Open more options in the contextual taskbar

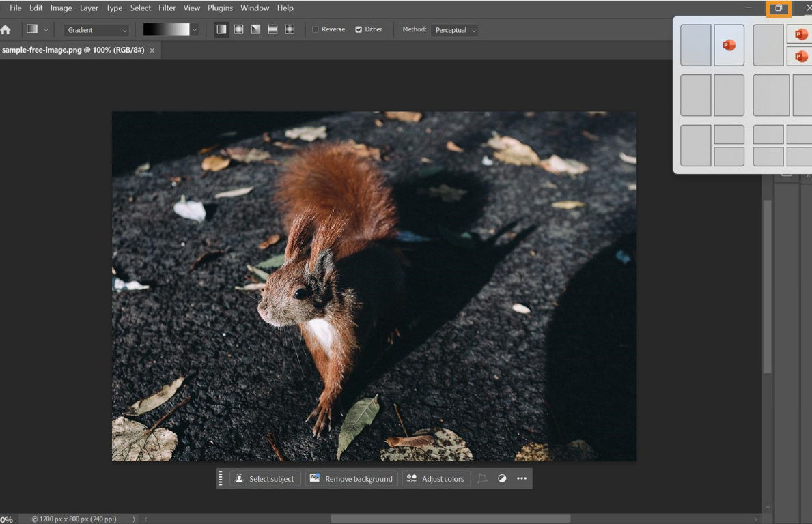pyautogui.click(x=521, y=478)
